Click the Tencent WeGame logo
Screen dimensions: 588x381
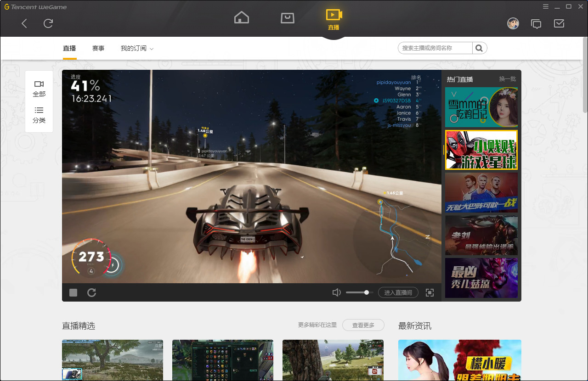[x=35, y=7]
